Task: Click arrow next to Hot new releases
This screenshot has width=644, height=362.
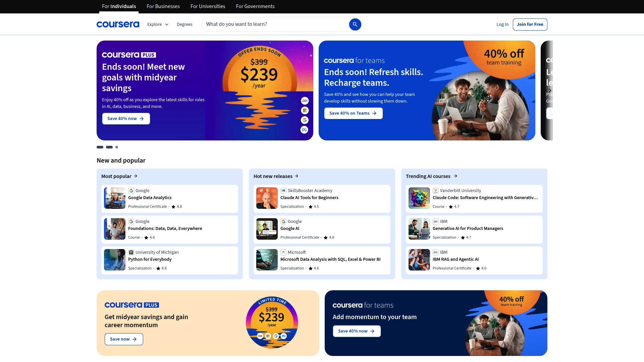Action: click(297, 176)
